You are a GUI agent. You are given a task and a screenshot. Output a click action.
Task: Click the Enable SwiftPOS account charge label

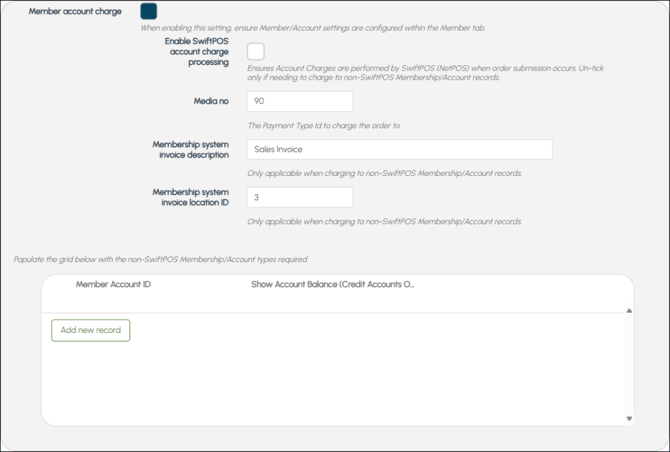tap(196, 52)
